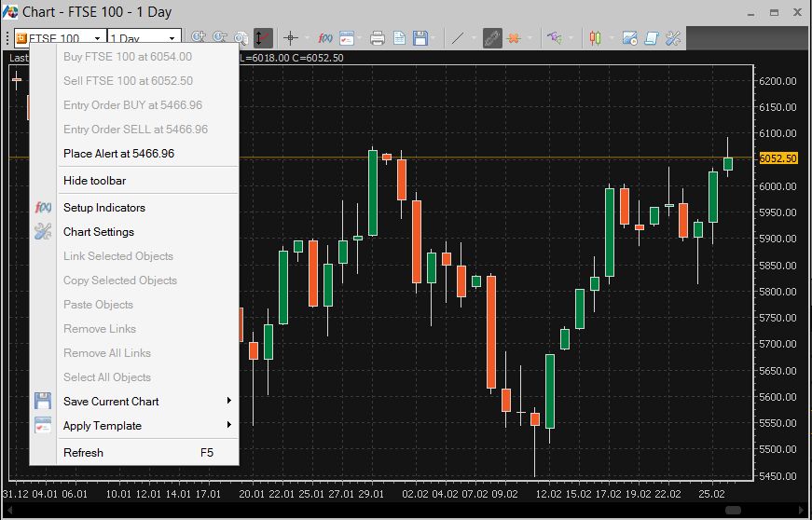Image resolution: width=812 pixels, height=520 pixels.
Task: Click the save floppy disk toolbar icon
Action: tap(420, 38)
